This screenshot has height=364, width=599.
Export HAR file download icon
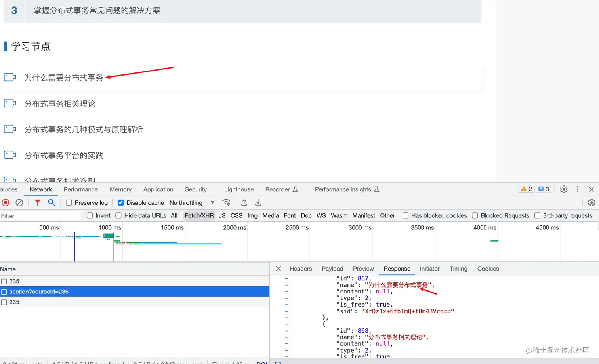pyautogui.click(x=258, y=202)
